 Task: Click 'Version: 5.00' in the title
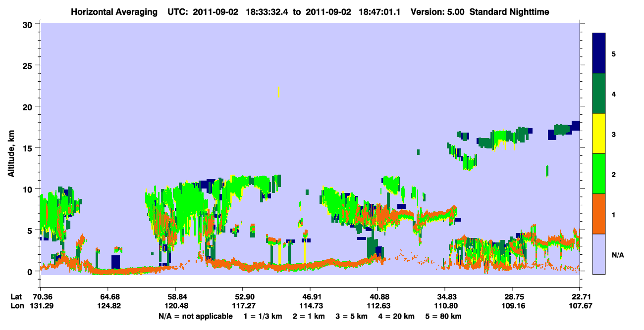(x=436, y=11)
